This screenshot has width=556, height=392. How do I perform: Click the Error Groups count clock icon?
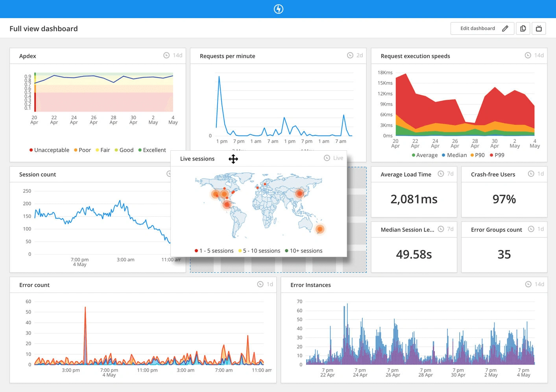pyautogui.click(x=531, y=229)
